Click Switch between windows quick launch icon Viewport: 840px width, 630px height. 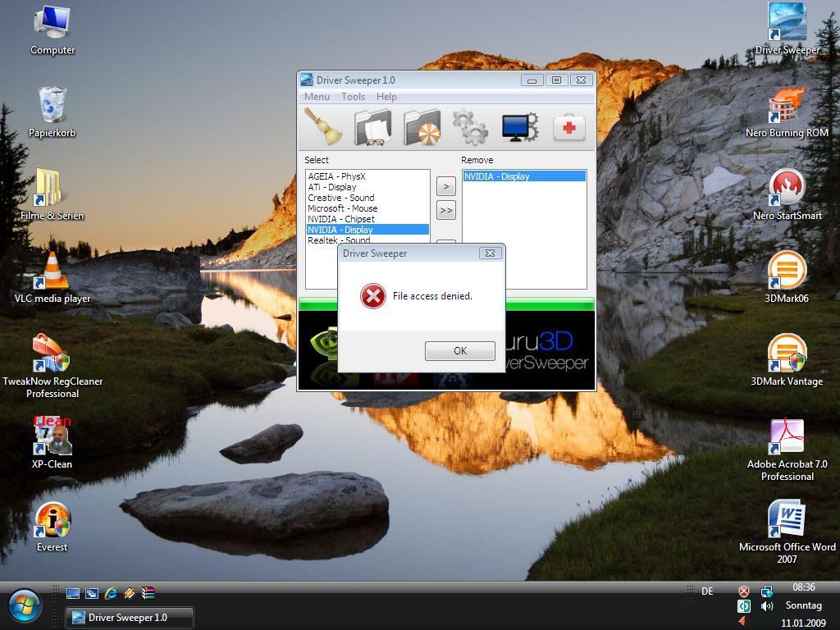[92, 593]
